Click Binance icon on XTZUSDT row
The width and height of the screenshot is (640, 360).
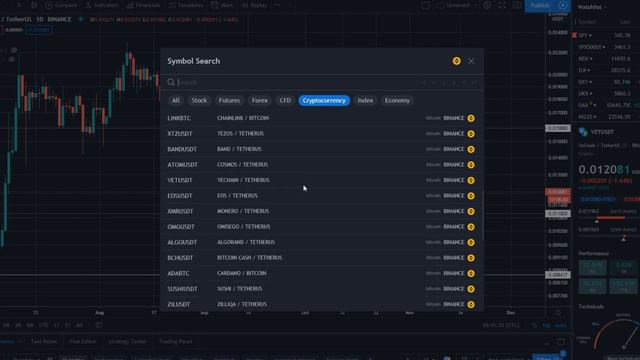[x=471, y=133]
